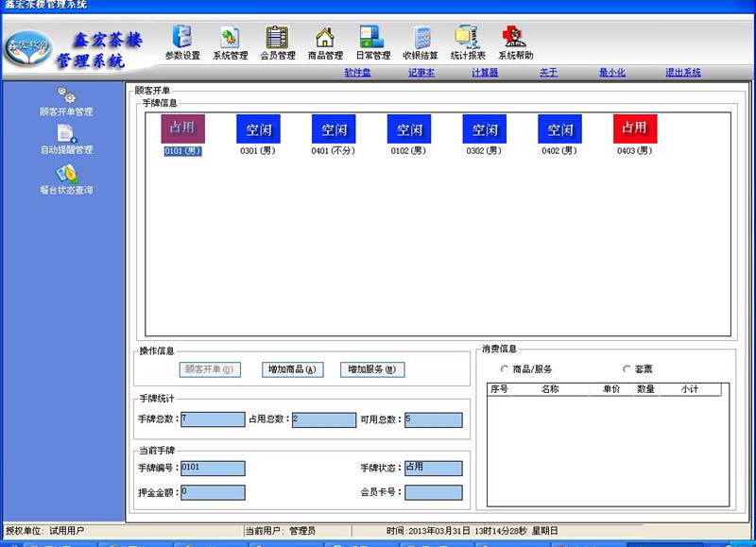Select the 套票 radio button
This screenshot has height=547, width=756.
pyautogui.click(x=627, y=369)
